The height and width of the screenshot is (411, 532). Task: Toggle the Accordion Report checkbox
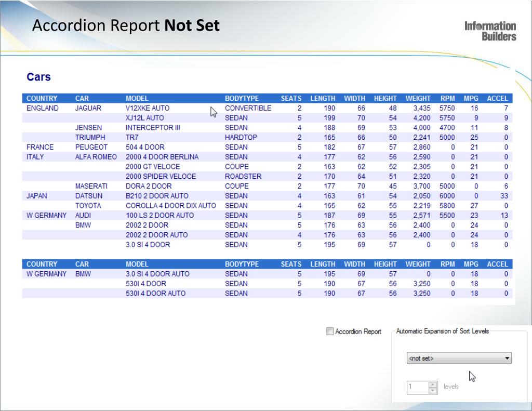(329, 332)
